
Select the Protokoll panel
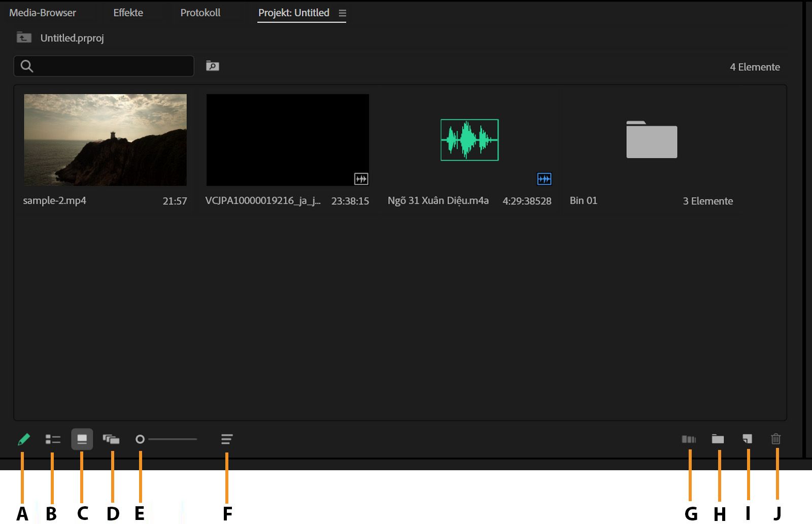coord(200,13)
